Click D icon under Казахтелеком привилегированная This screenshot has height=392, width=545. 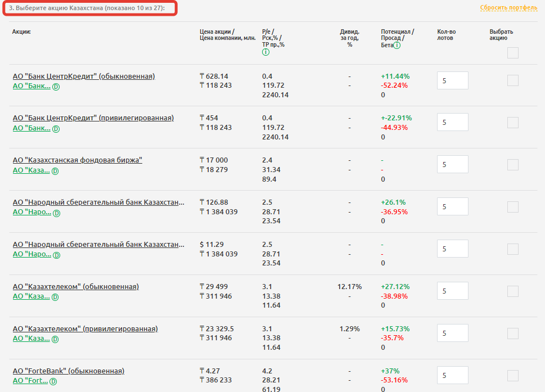55,339
